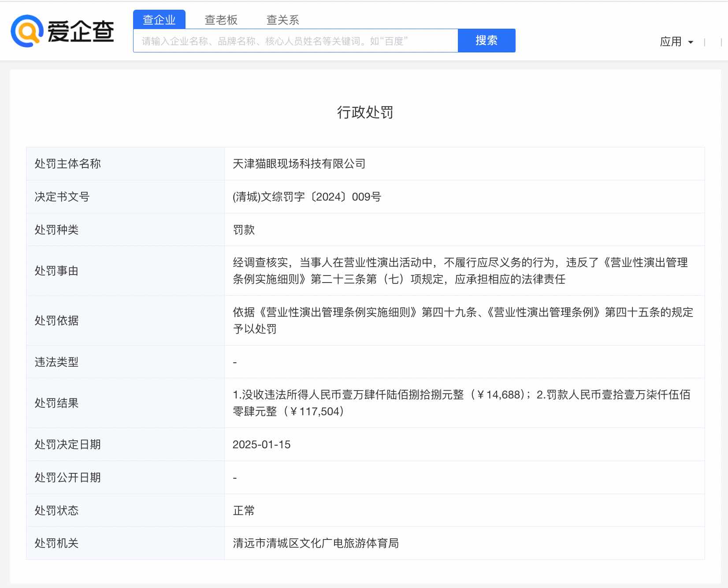Click the 处罚事由 label

[x=56, y=271]
